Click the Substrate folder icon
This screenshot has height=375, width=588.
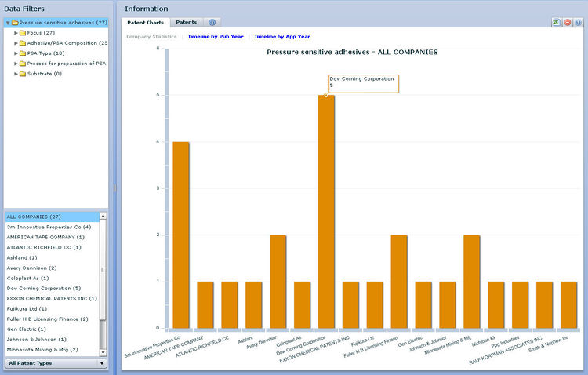pyautogui.click(x=23, y=74)
